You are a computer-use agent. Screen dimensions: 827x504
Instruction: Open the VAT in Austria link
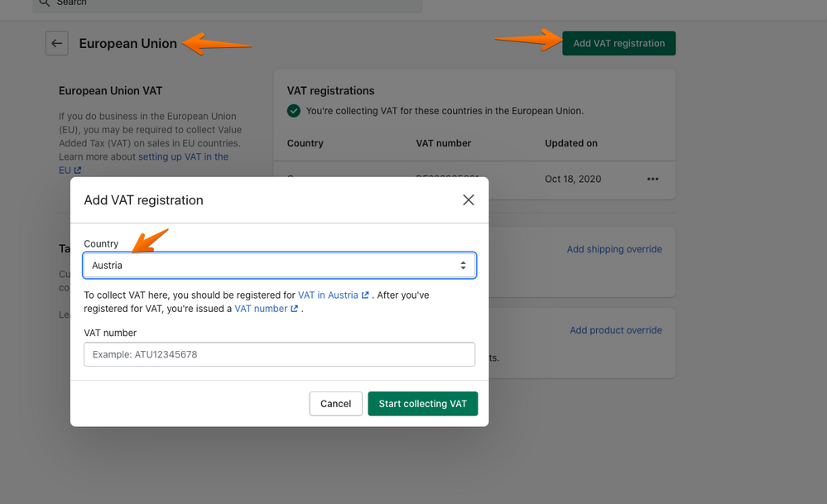point(328,295)
